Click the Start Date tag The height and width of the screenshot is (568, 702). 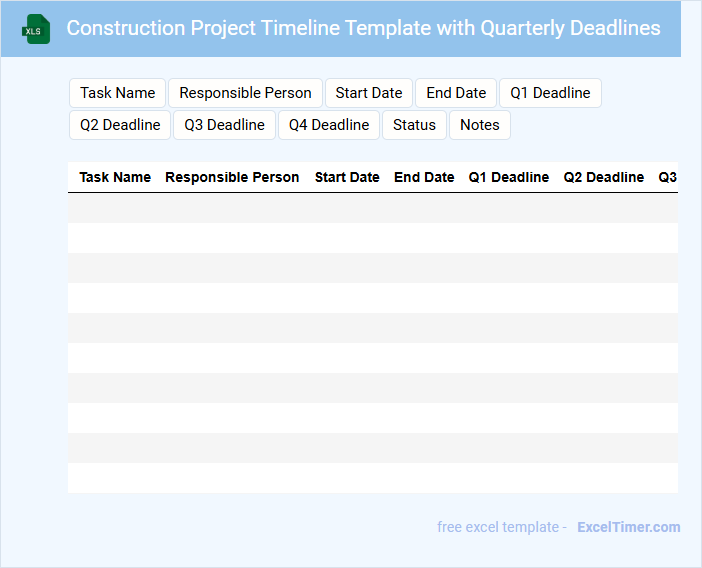click(x=369, y=93)
